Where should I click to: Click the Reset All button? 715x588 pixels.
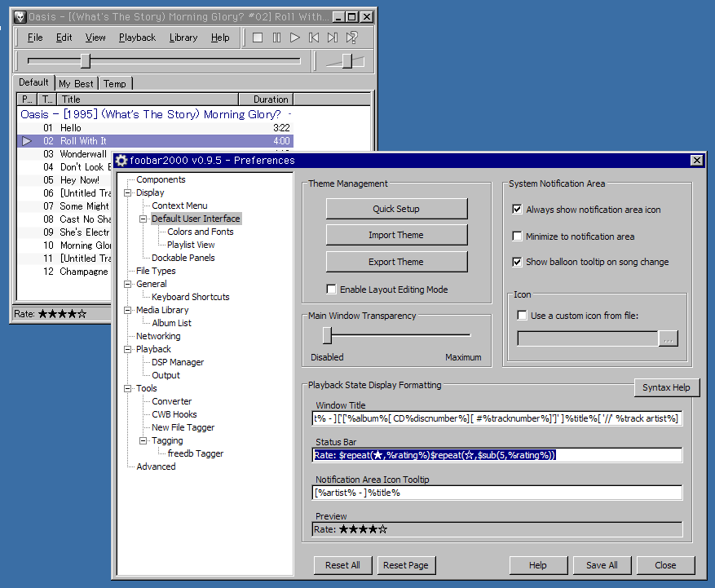coord(343,565)
